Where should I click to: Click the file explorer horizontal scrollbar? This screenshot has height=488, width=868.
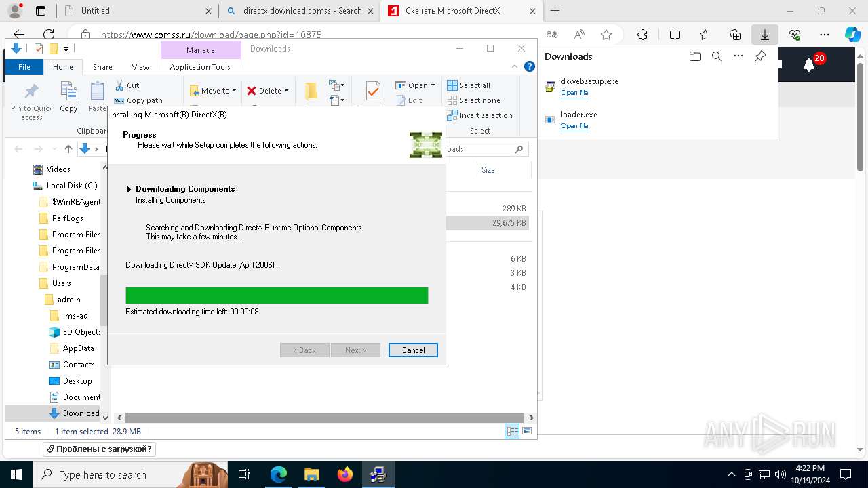pyautogui.click(x=325, y=418)
